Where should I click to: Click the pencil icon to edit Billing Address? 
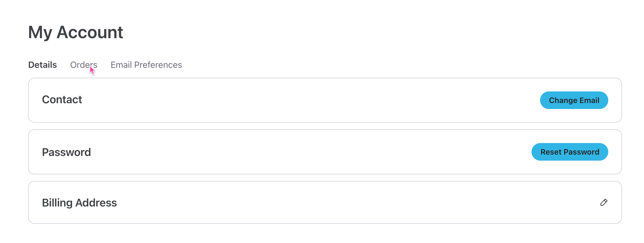tap(604, 203)
